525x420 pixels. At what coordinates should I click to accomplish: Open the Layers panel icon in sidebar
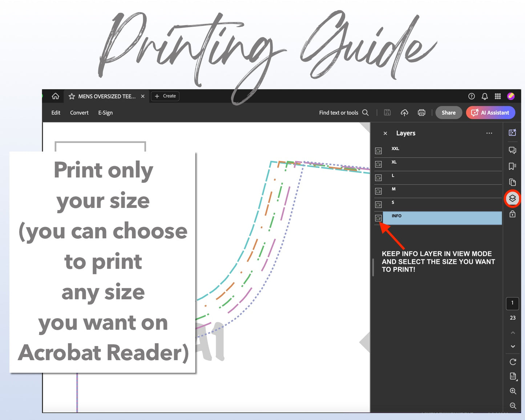point(512,198)
